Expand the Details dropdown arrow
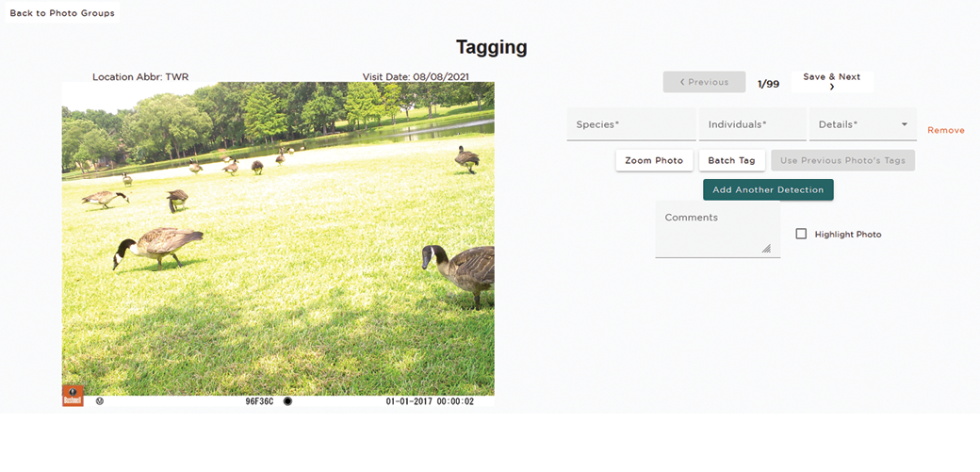This screenshot has height=472, width=980. click(x=905, y=124)
